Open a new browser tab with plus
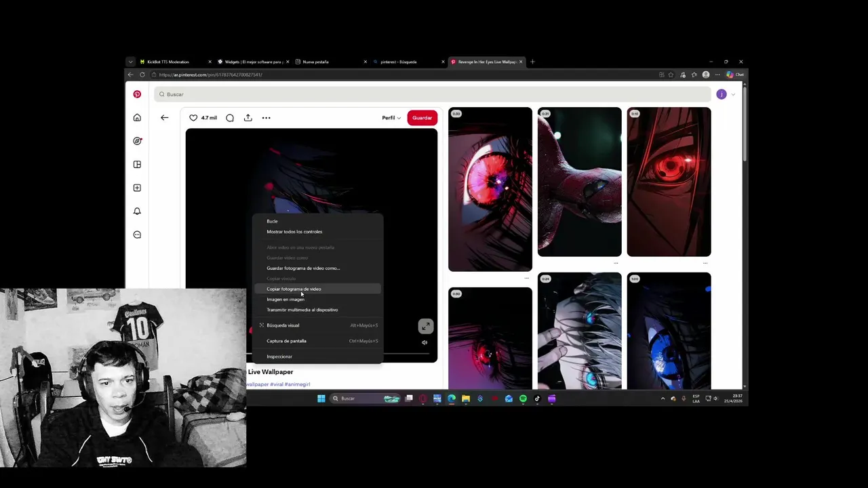868x488 pixels. click(x=532, y=62)
